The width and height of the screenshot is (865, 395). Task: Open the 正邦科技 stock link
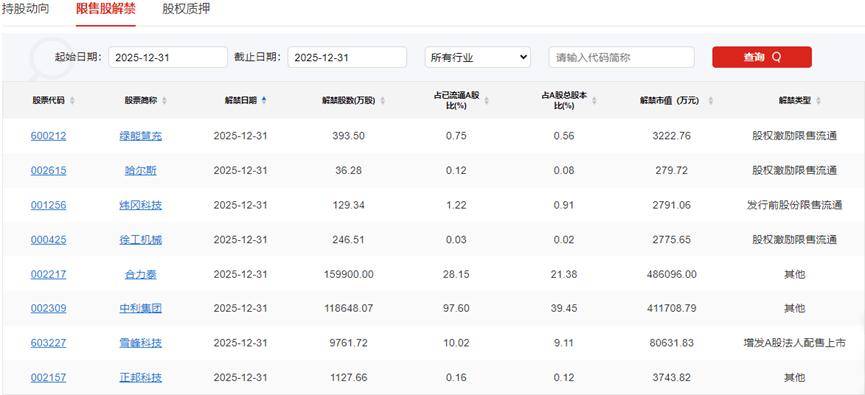tap(141, 378)
